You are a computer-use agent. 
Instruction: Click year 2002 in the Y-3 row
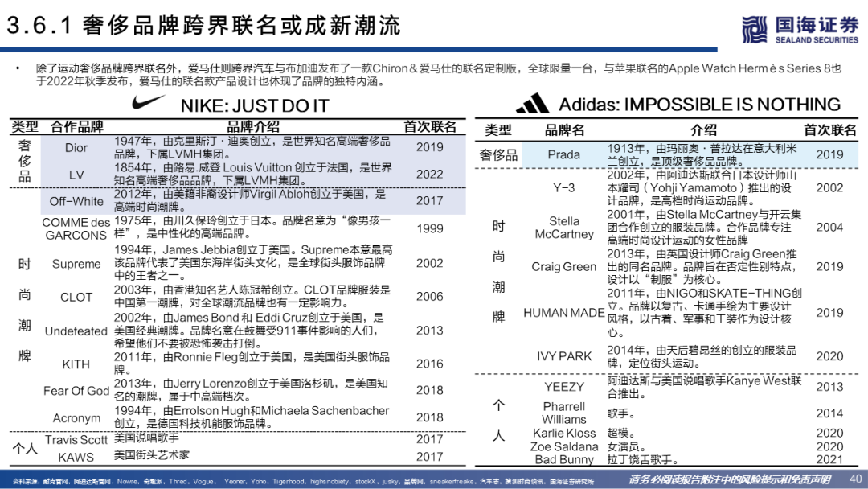click(x=829, y=187)
